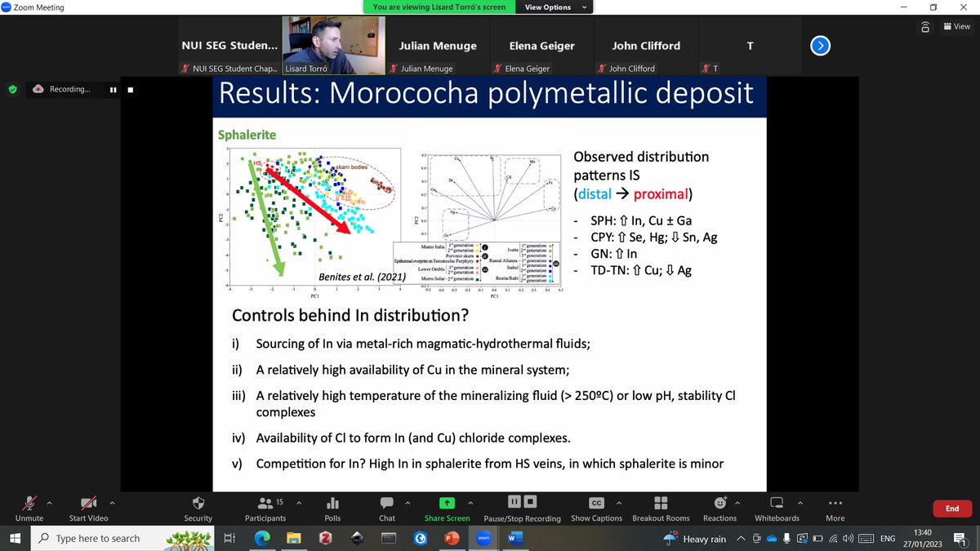Expand the video options chevron beside Start Video
980x551 pixels.
112,501
